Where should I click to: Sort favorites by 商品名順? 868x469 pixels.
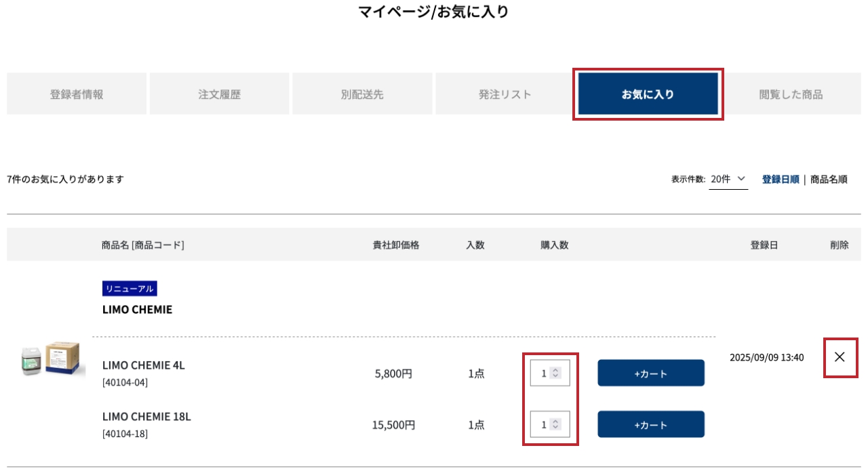click(x=829, y=179)
